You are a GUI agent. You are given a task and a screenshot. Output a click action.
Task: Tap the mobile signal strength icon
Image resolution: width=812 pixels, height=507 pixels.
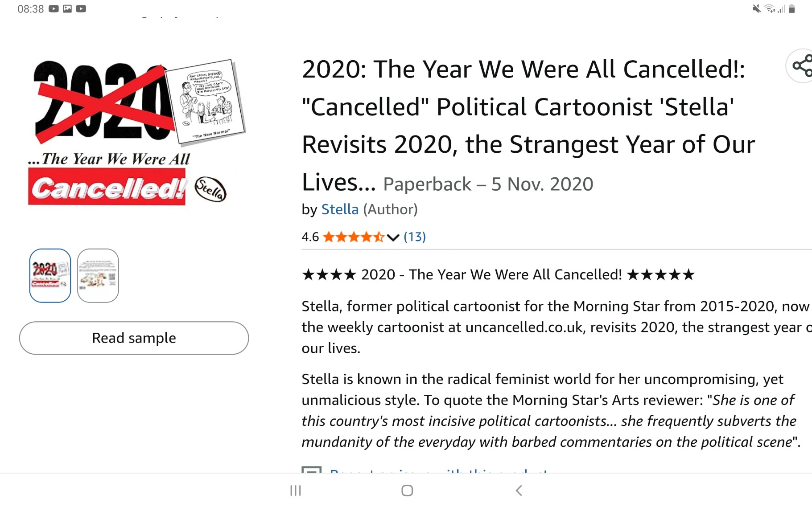pos(781,9)
